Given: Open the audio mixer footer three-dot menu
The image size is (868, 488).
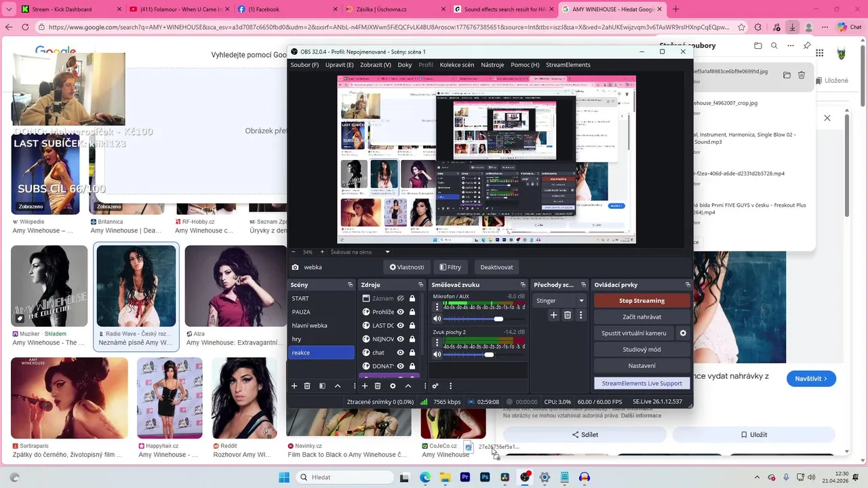Looking at the screenshot, I should point(450,386).
